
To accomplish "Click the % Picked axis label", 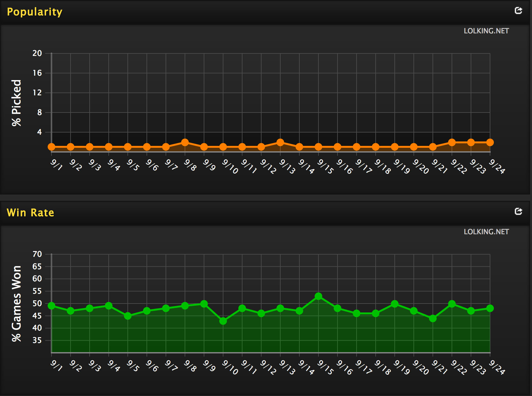I will 17,103.
